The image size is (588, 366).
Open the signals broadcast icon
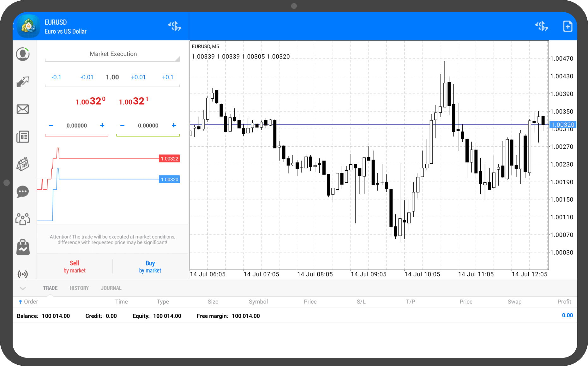(x=23, y=274)
